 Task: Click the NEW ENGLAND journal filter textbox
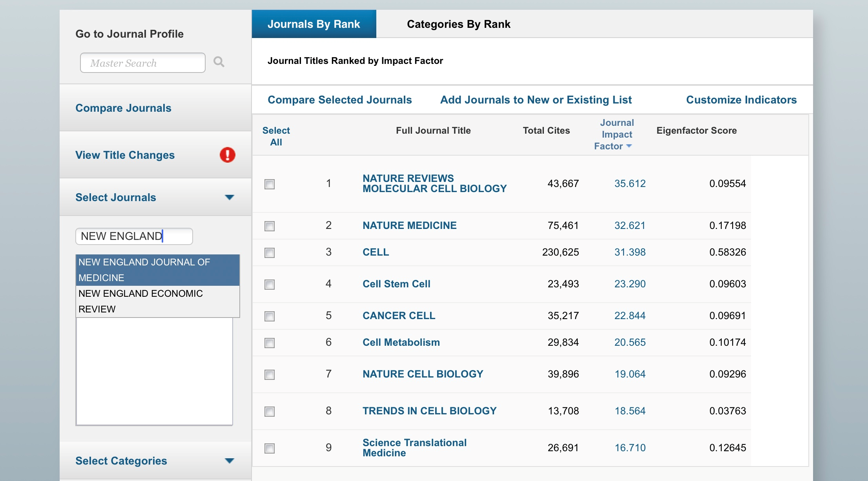tap(134, 236)
